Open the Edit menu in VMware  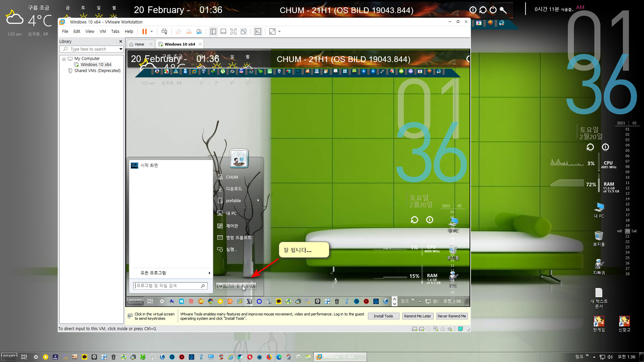[x=77, y=32]
